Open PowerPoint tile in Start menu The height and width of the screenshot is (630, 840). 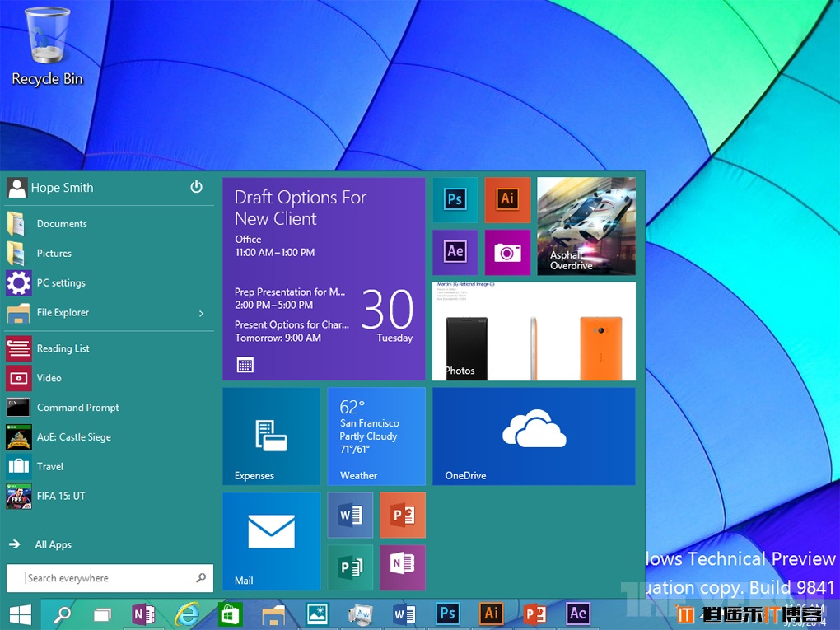(403, 516)
